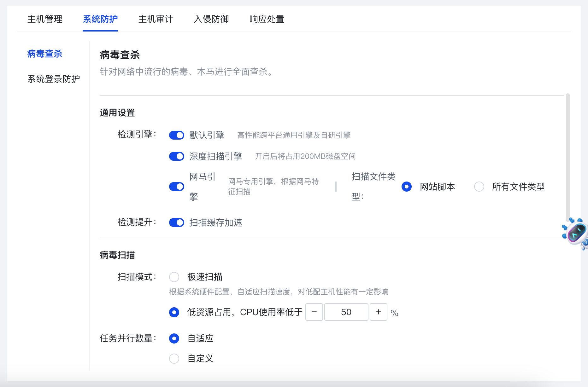Click the minus button for CPU usage
Viewport: 588px width, 387px height.
[x=314, y=312]
